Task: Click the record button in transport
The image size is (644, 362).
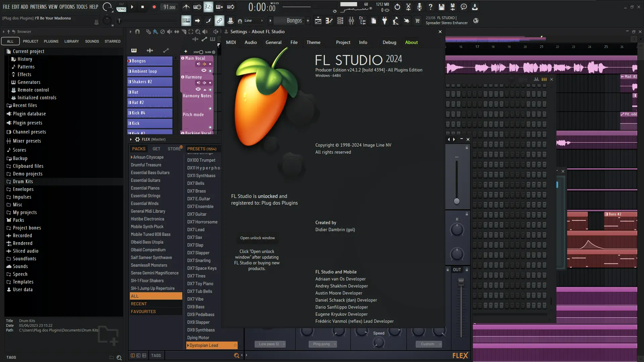Action: [154, 7]
